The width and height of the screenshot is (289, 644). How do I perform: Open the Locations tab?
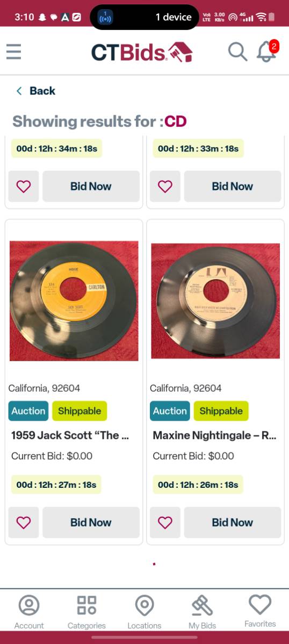tap(144, 612)
